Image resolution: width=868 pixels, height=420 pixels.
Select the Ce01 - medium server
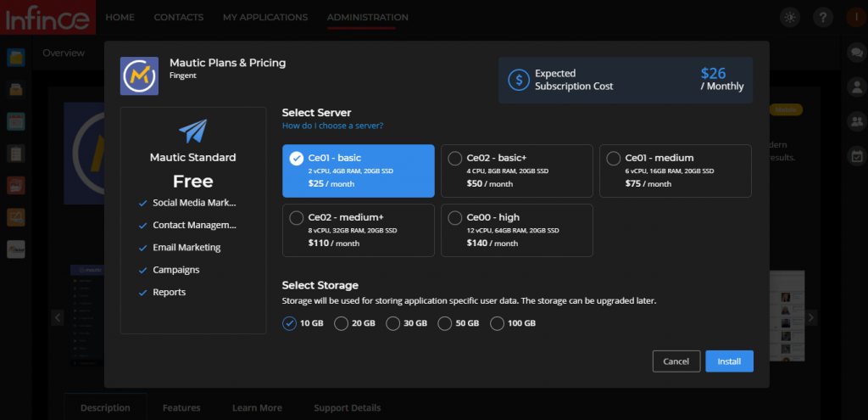click(676, 171)
